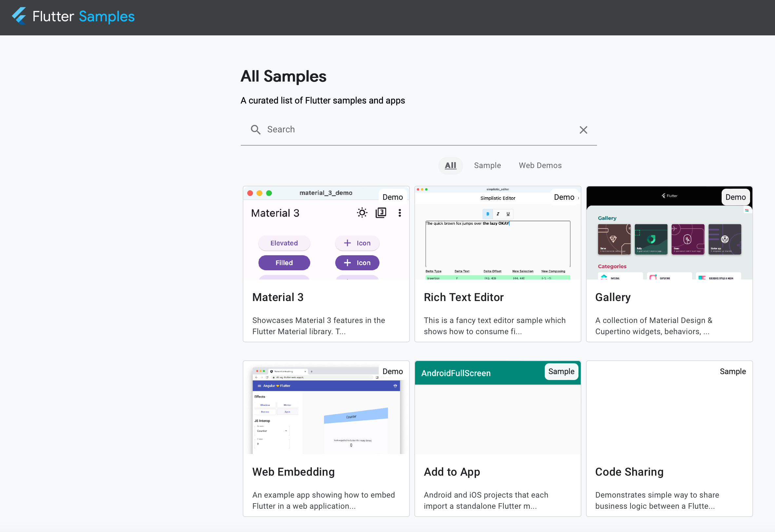
Task: Click the Underline U icon in Simplistic Editor
Action: [x=508, y=214]
